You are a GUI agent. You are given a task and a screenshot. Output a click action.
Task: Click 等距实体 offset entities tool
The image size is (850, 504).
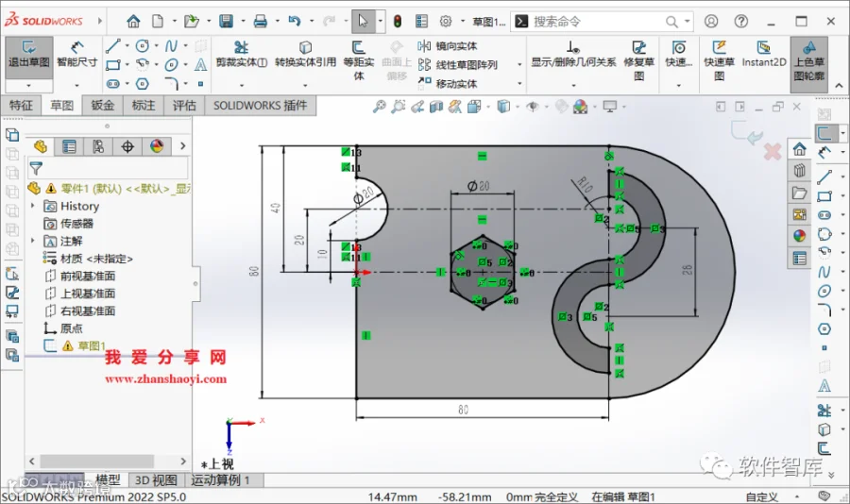click(358, 60)
